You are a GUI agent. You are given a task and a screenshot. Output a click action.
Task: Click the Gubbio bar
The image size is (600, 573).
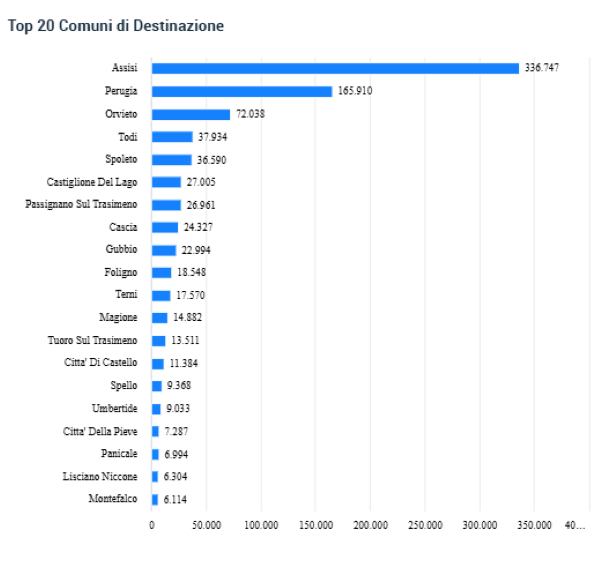[x=164, y=250]
